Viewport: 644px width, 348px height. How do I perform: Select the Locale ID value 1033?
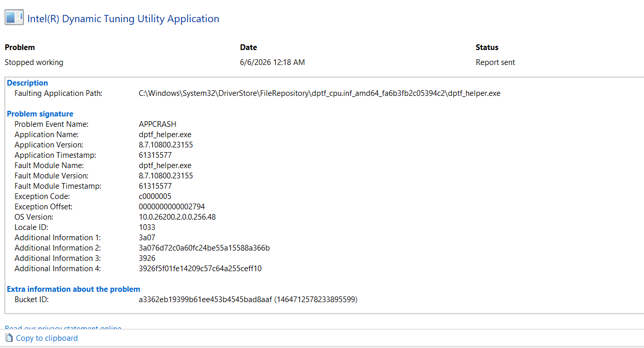click(x=147, y=227)
